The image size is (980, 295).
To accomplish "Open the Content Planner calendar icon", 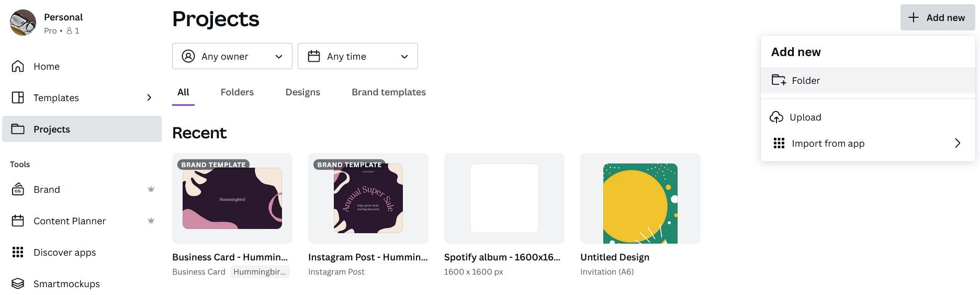I will (x=18, y=221).
